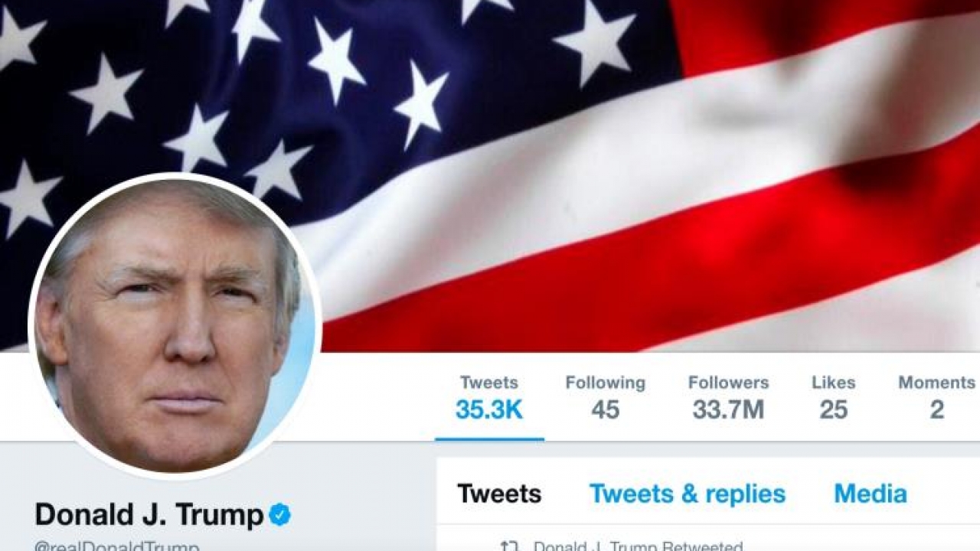This screenshot has width=980, height=551.
Task: Click the Tweets label above 35.3K
Action: point(489,383)
